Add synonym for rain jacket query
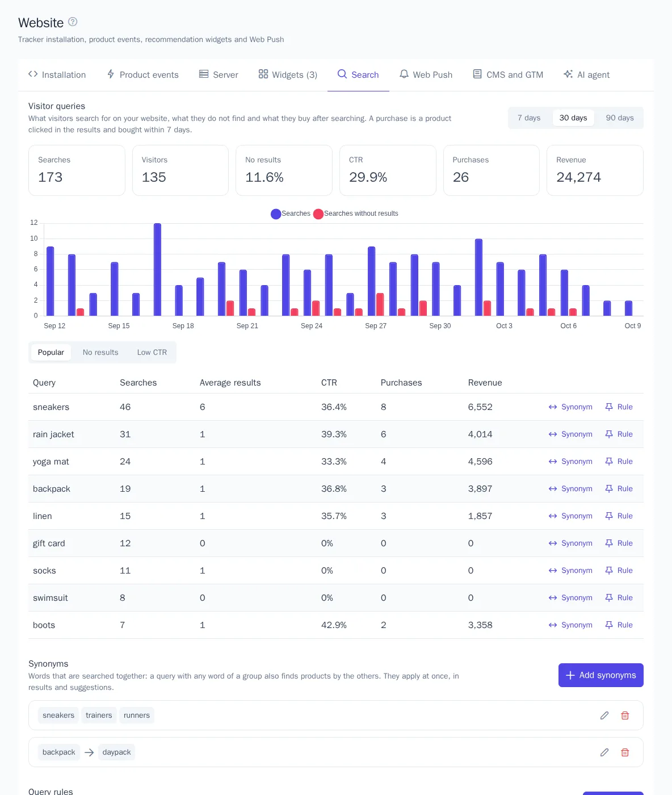 570,434
